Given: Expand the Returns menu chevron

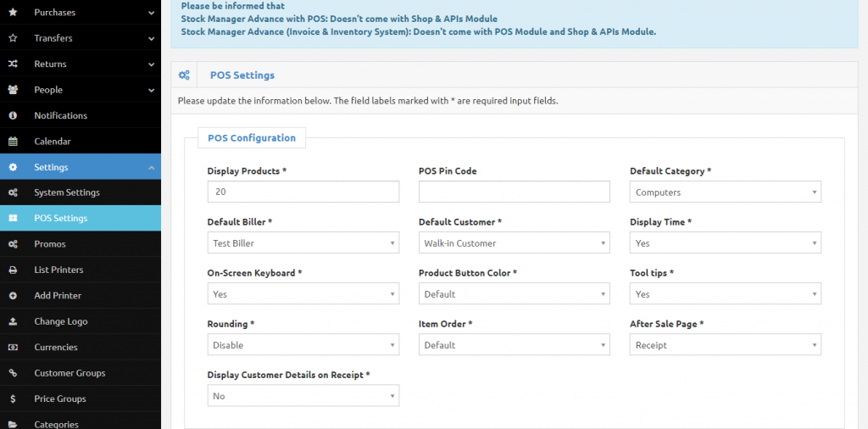Looking at the screenshot, I should coord(151,64).
